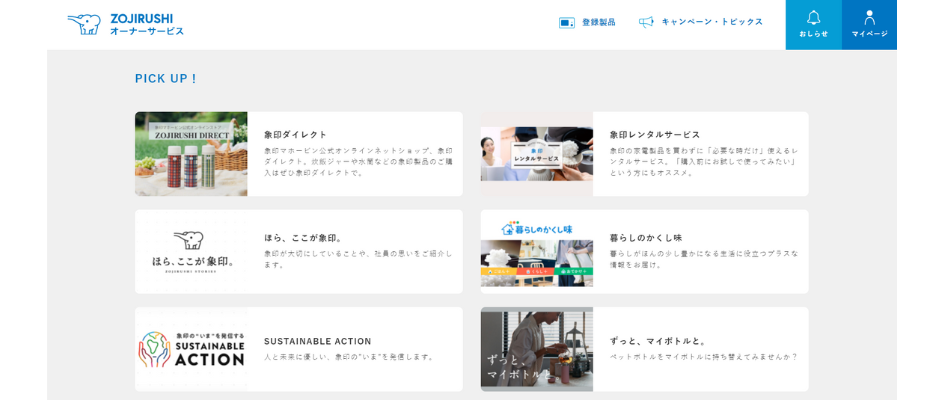Open the SUSTAINABLE ACTION card title

pyautogui.click(x=318, y=341)
